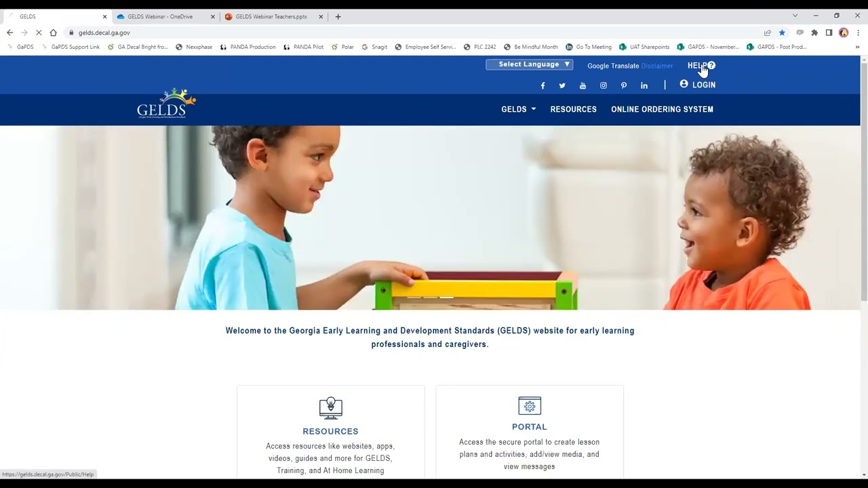Click the browser home icon
868x488 pixels.
[54, 33]
